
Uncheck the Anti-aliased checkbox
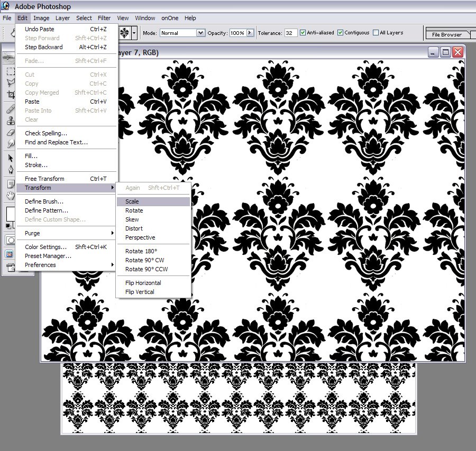303,32
